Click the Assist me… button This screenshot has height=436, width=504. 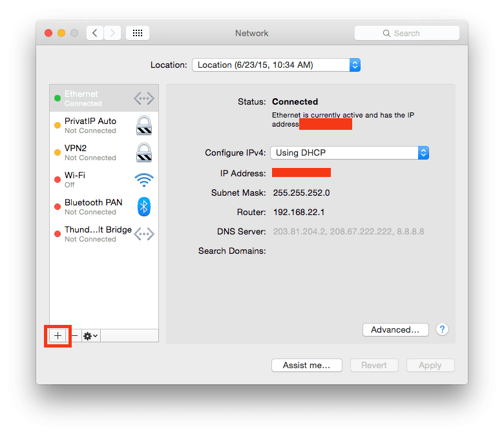pyautogui.click(x=306, y=365)
